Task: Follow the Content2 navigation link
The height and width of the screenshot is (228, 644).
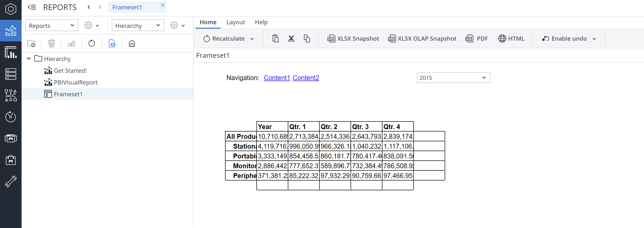Action: (306, 78)
